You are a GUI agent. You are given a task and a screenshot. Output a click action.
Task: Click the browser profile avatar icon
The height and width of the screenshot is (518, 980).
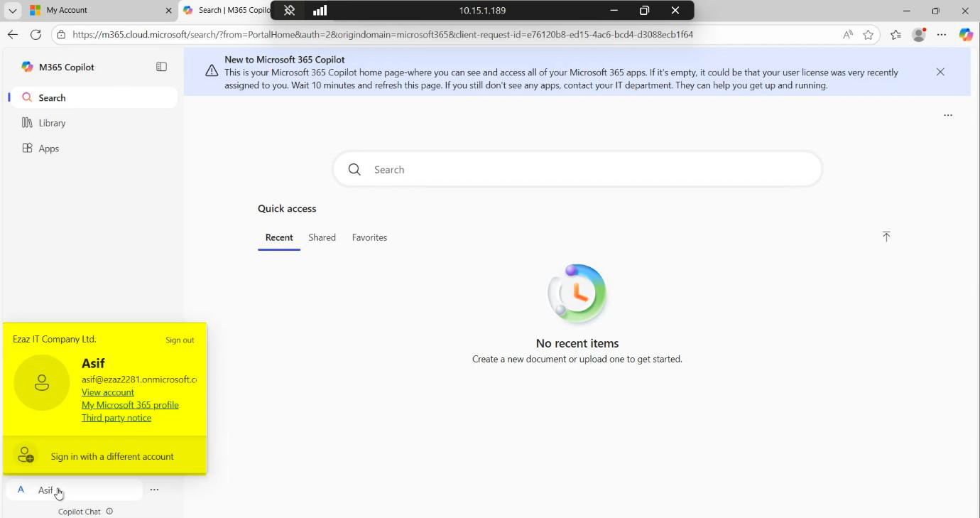(919, 34)
